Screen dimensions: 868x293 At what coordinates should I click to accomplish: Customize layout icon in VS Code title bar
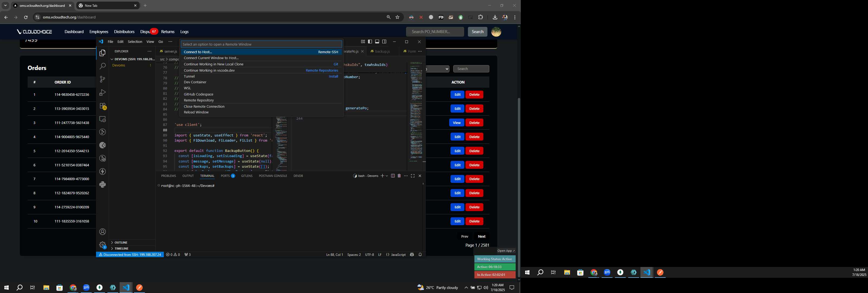point(363,42)
